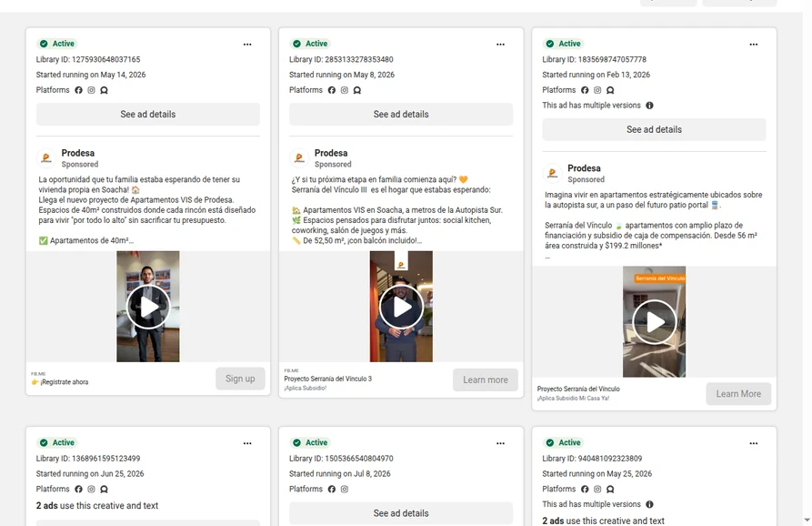Click Learn more on Serranía del Vínculo 3 ad

(x=486, y=379)
